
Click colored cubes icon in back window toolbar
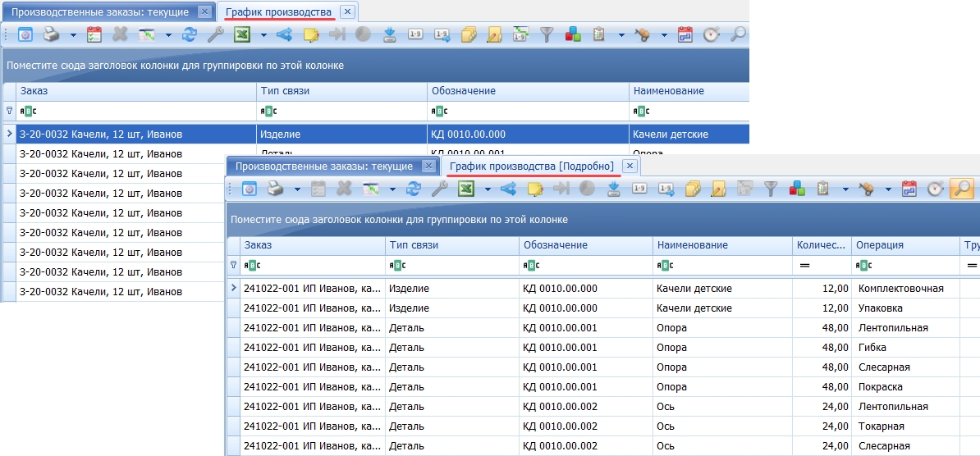[573, 35]
